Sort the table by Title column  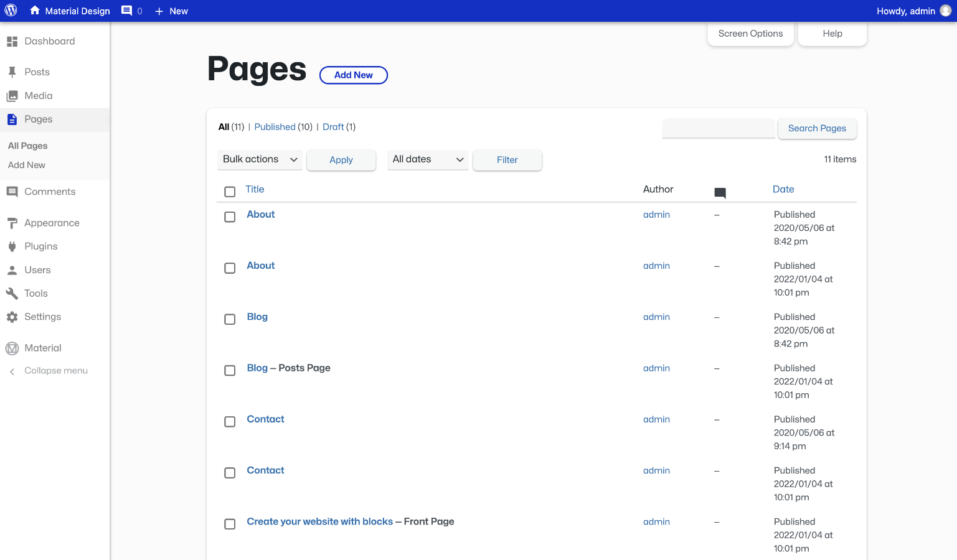(255, 189)
